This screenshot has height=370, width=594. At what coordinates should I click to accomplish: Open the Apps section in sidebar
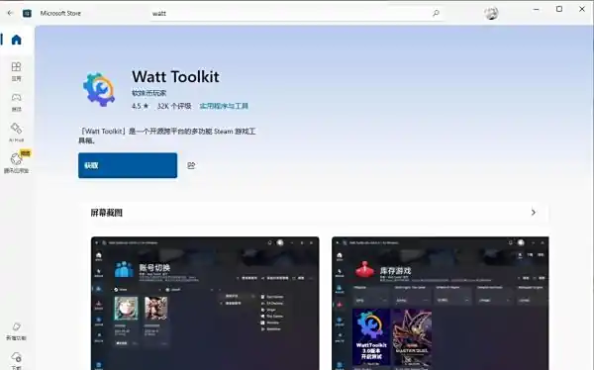pos(16,71)
